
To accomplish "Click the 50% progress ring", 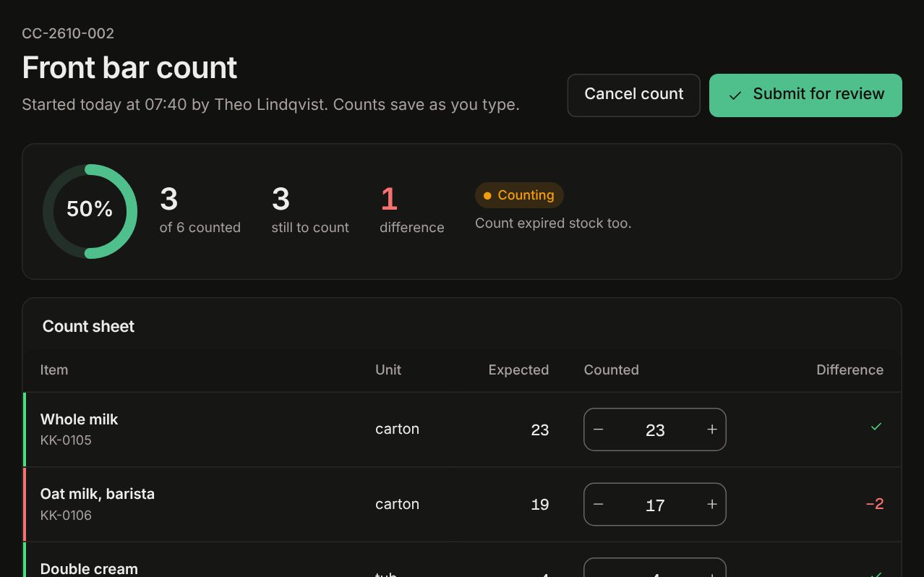I will tap(90, 211).
